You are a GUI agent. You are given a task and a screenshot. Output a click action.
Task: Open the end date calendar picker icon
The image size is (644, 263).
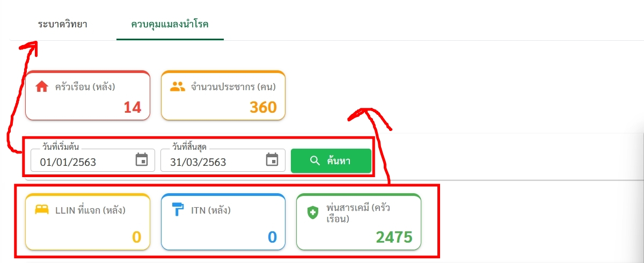[272, 160]
